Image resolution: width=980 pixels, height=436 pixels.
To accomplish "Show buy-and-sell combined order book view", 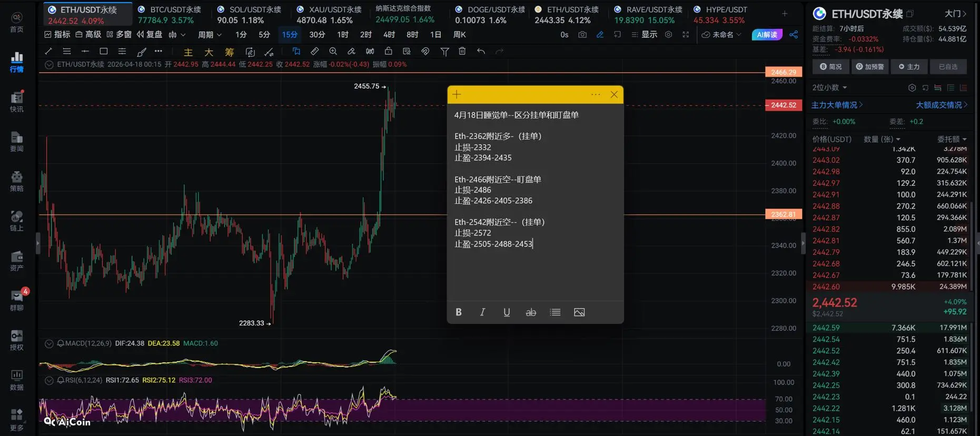I will pos(938,88).
